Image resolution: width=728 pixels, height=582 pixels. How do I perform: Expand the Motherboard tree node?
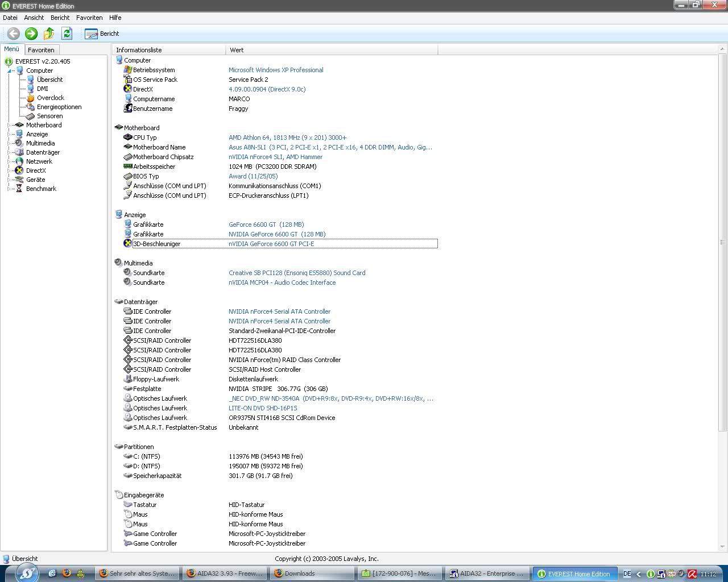click(10, 125)
